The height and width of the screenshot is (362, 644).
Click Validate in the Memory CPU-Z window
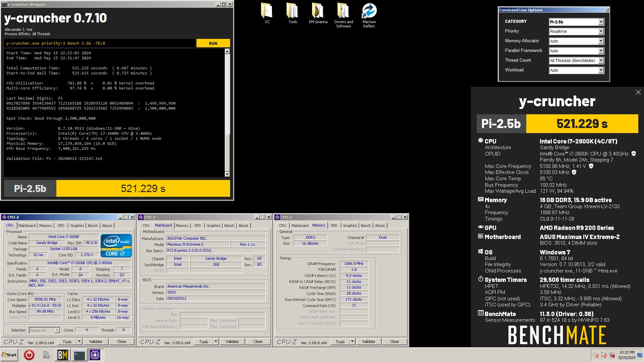[369, 342]
